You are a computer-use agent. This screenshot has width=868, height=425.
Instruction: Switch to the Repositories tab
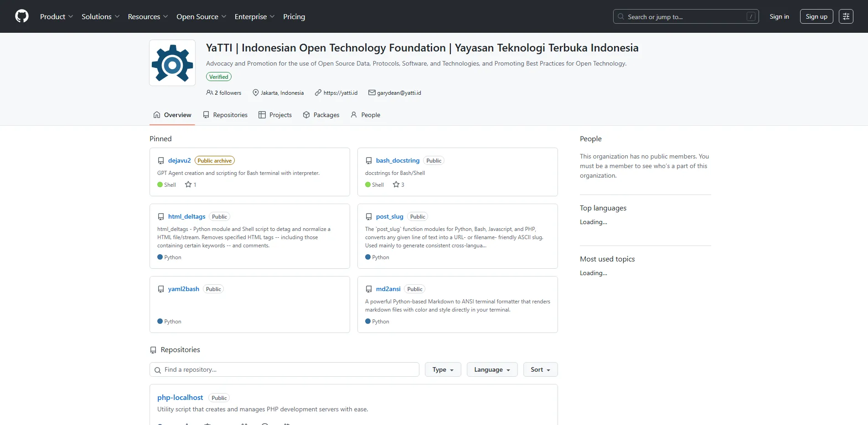click(225, 115)
